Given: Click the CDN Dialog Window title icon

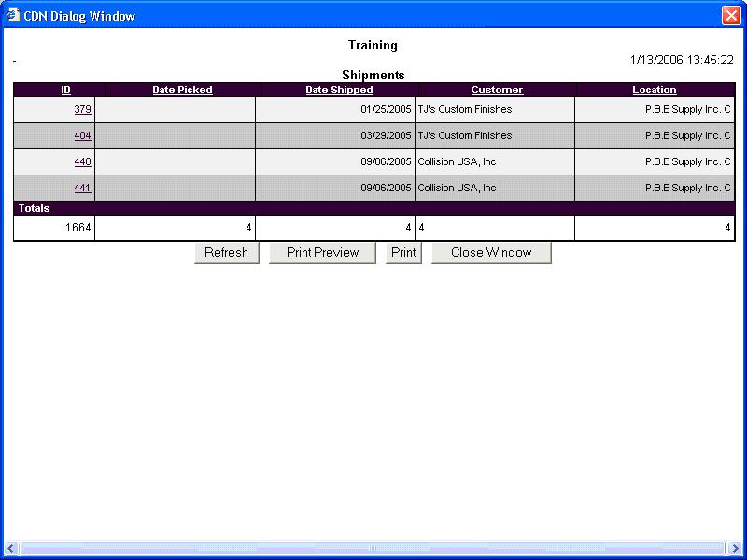Looking at the screenshot, I should point(12,16).
